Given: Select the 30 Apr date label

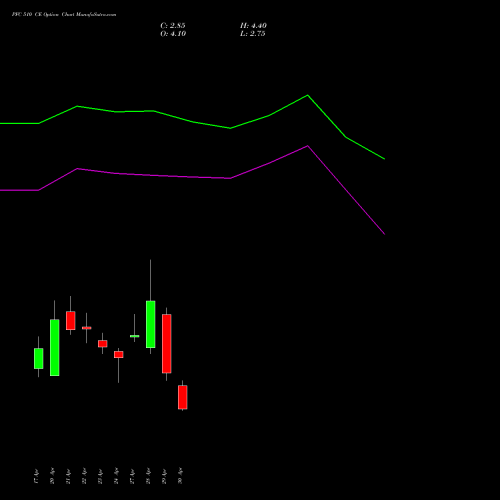Looking at the screenshot, I should (180, 476).
